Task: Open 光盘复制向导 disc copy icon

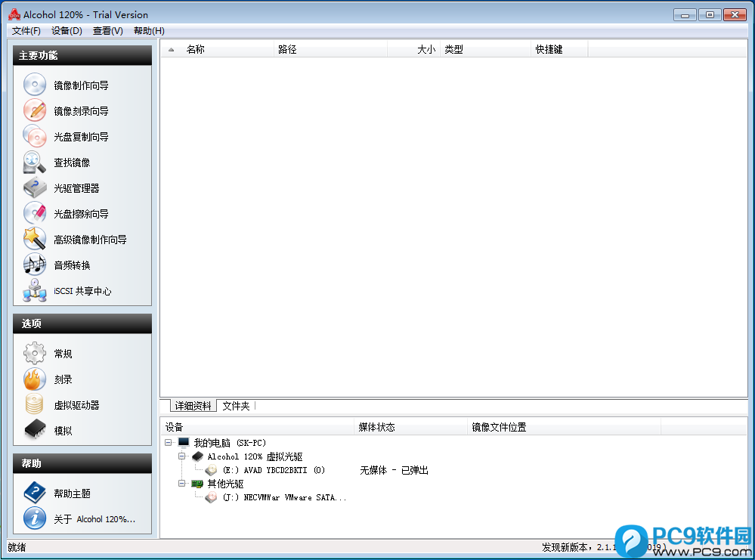Action: 35,136
